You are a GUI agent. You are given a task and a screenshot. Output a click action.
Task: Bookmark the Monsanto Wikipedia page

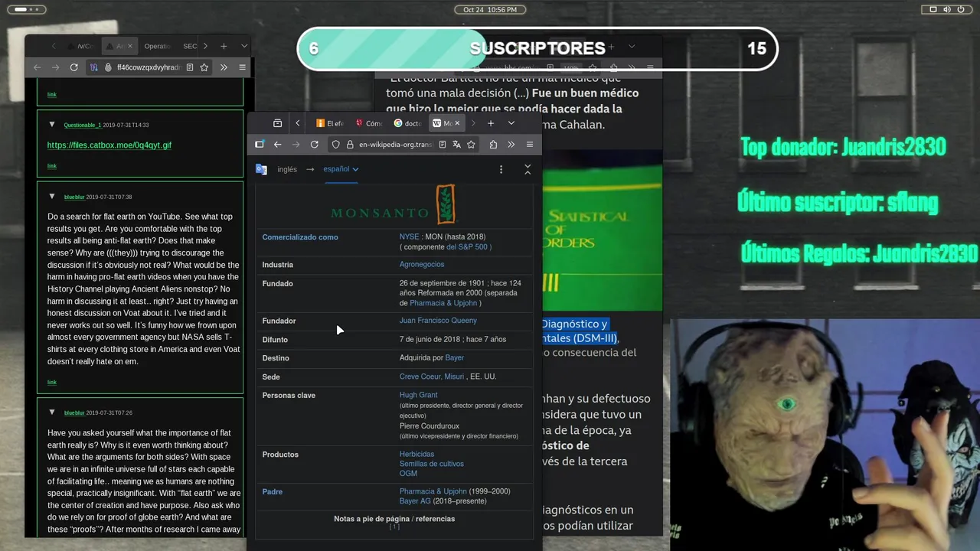pos(471,144)
